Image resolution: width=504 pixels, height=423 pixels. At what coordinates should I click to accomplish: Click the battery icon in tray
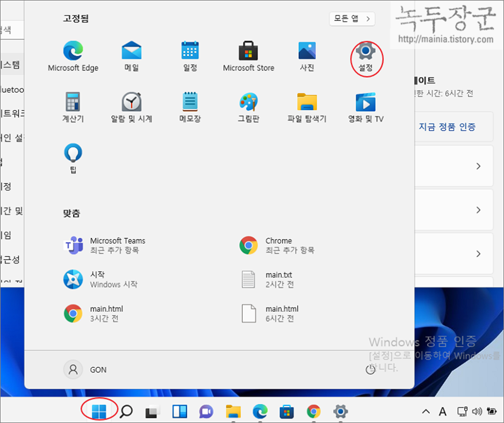click(x=492, y=411)
